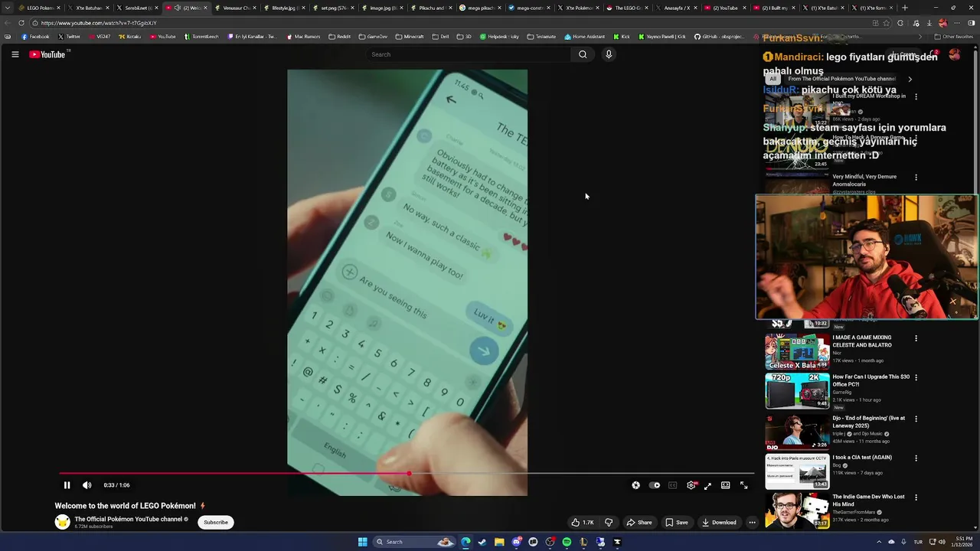This screenshot has height=551, width=980.
Task: Open the Reddit bookmark
Action: tap(339, 37)
